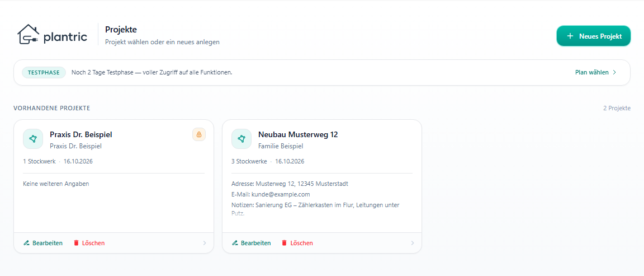Click the plantric wordmark text
Viewport: 644px width, 276px height.
point(65,38)
